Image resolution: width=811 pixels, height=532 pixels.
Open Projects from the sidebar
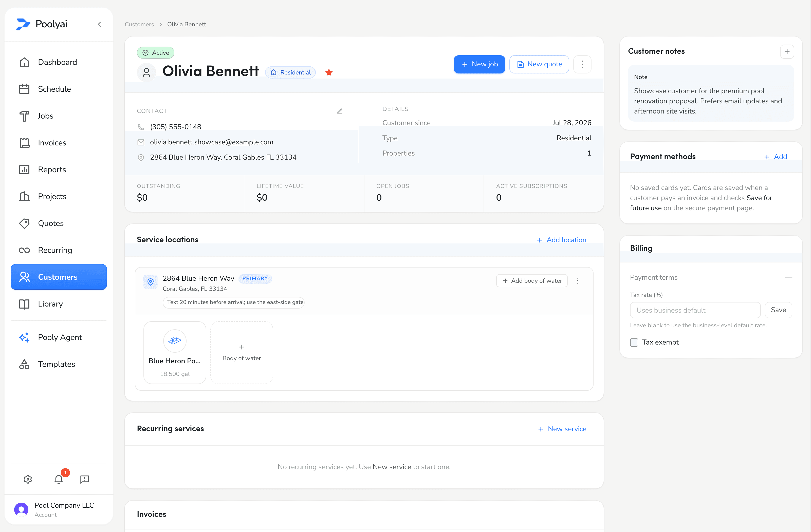pos(59,197)
